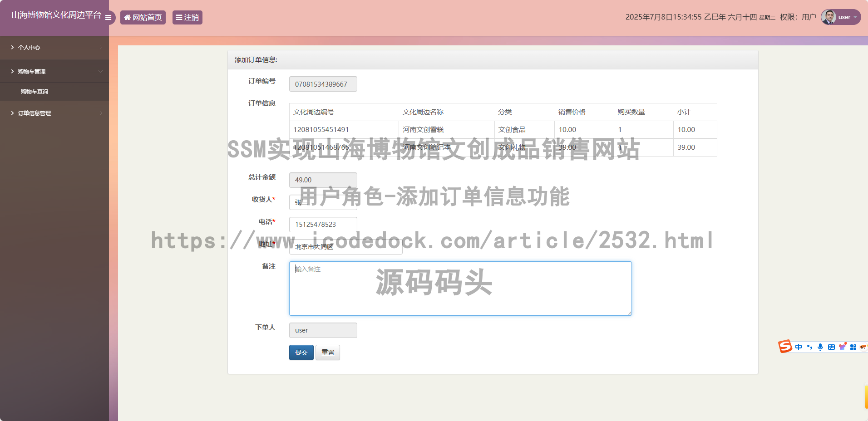Image resolution: width=868 pixels, height=421 pixels.
Task: Click into the 备注 textarea
Action: (460, 289)
